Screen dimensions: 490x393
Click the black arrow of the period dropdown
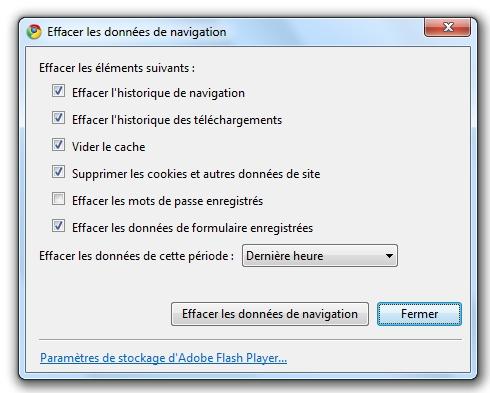(389, 256)
